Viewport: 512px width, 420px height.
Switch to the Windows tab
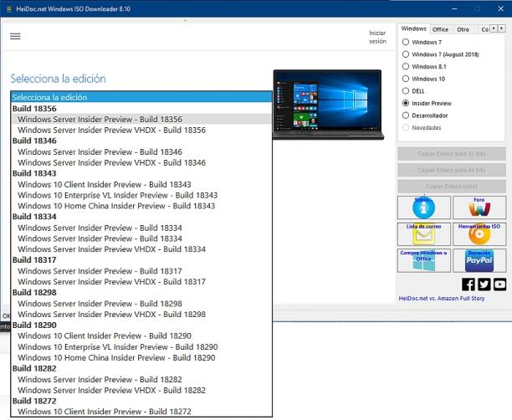(x=414, y=28)
